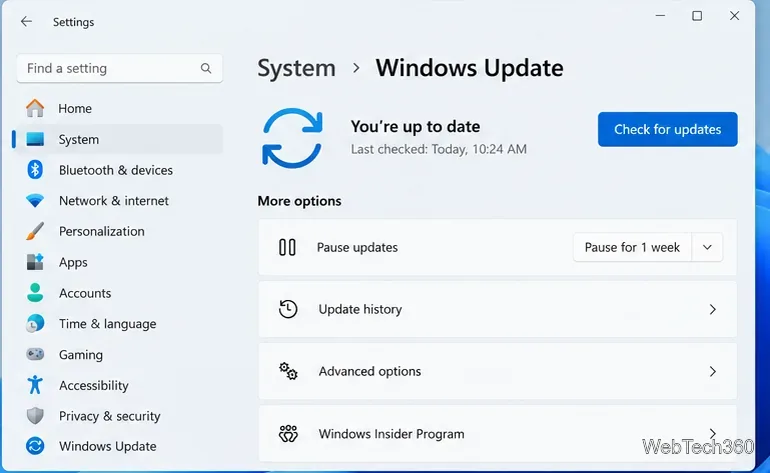This screenshot has height=473, width=770.
Task: Click the More options heading
Action: [x=299, y=201]
